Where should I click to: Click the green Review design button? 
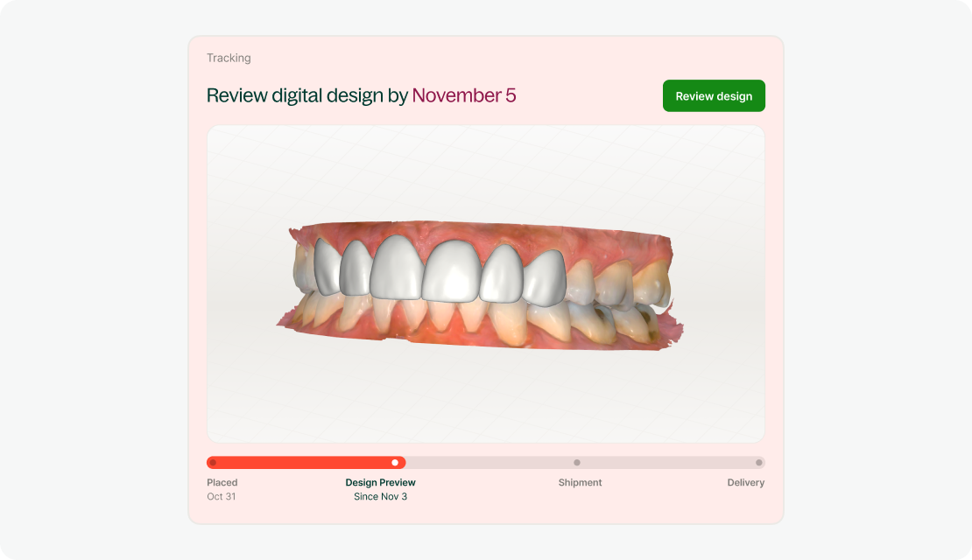(714, 96)
